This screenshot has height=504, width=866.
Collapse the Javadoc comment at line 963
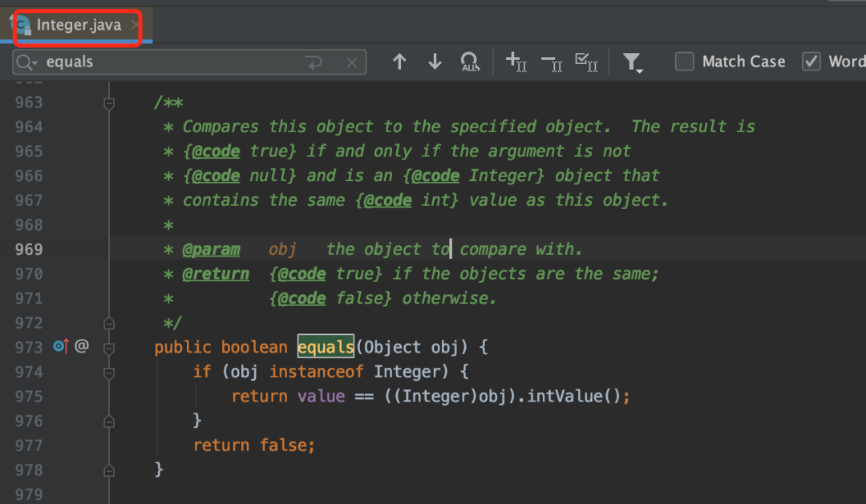109,103
